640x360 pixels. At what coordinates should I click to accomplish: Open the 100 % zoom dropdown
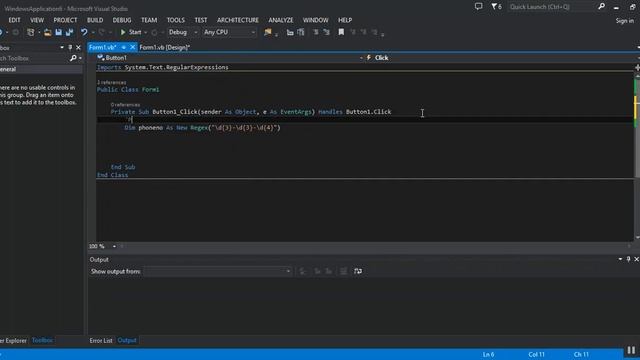(x=114, y=247)
